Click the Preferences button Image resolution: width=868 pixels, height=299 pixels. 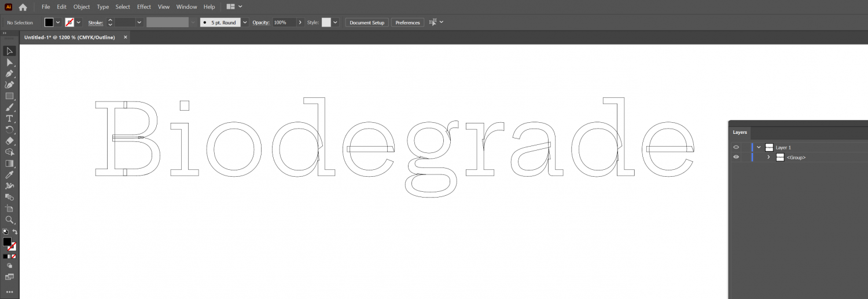pos(407,23)
